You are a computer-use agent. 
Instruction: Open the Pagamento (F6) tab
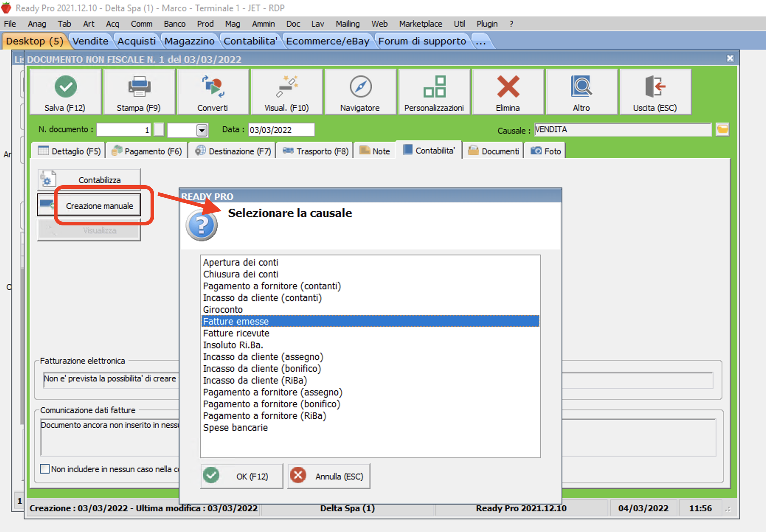(x=147, y=151)
